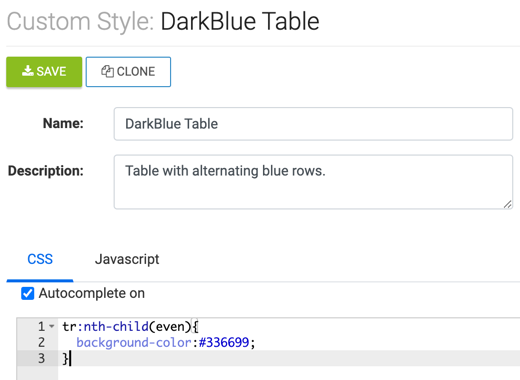Click line number 3 in the gutter
520x380 pixels.
pos(41,358)
